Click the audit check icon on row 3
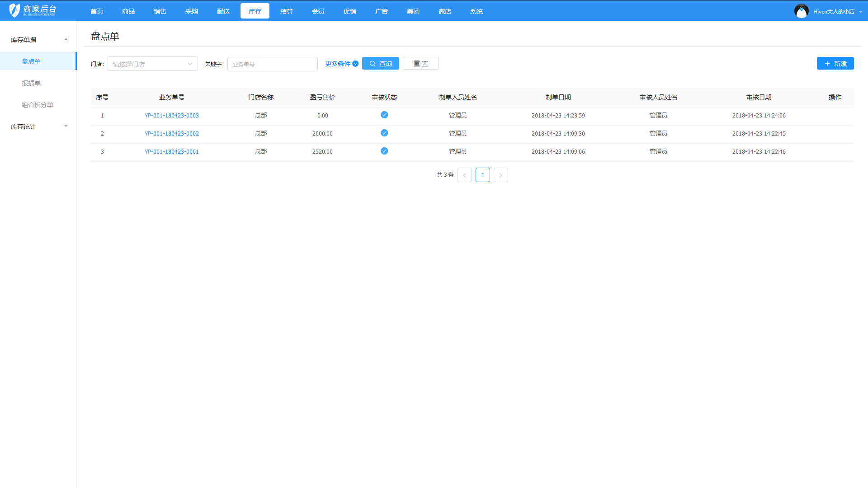The height and width of the screenshot is (488, 868). [384, 151]
